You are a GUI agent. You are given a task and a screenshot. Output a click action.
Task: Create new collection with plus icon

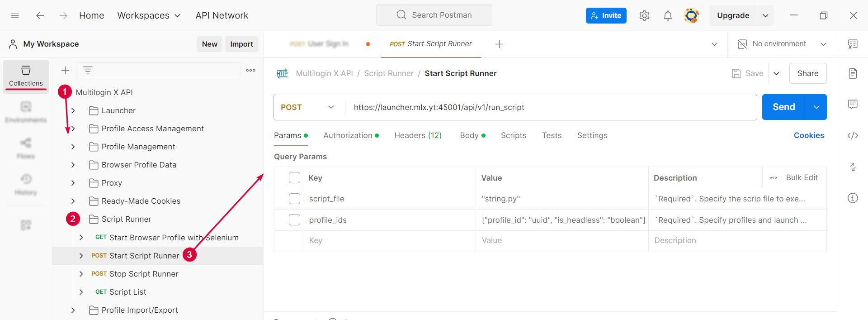pos(65,70)
